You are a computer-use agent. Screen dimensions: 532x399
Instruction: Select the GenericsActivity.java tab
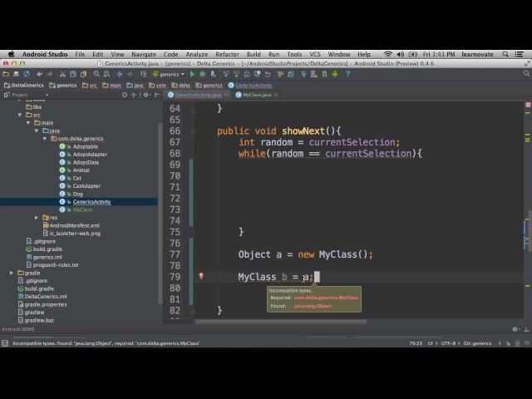(x=198, y=95)
